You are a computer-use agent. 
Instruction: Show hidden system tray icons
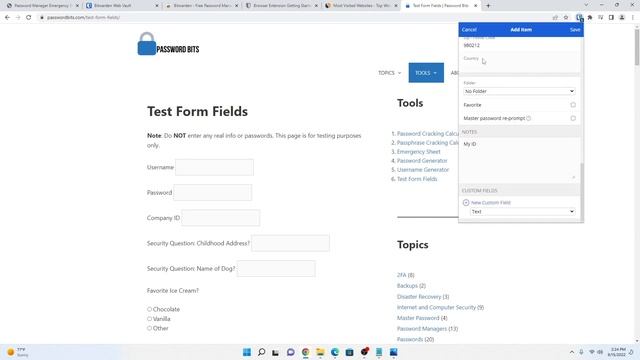click(572, 352)
